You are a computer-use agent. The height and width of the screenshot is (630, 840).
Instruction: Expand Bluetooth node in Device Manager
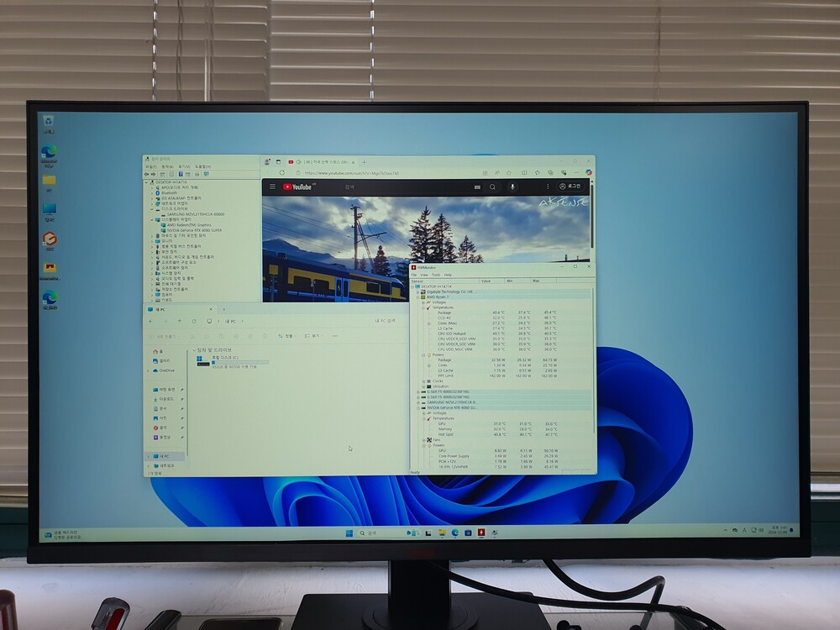(x=152, y=192)
